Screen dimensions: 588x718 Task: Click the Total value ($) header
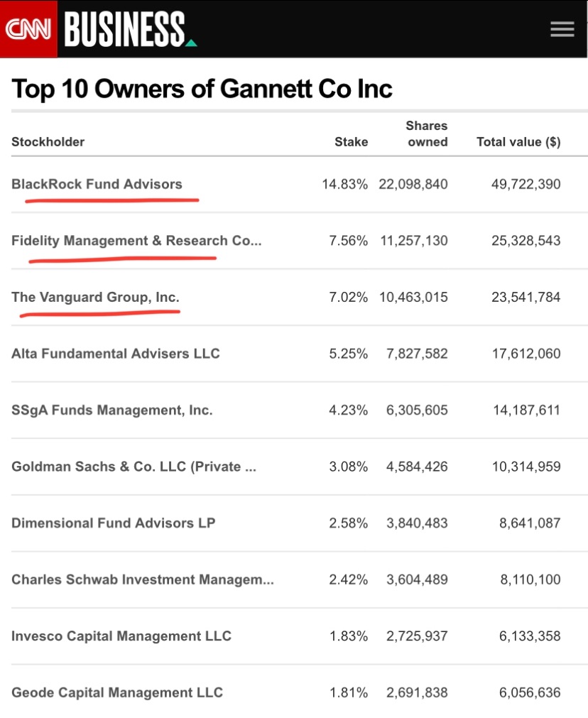[x=518, y=142]
